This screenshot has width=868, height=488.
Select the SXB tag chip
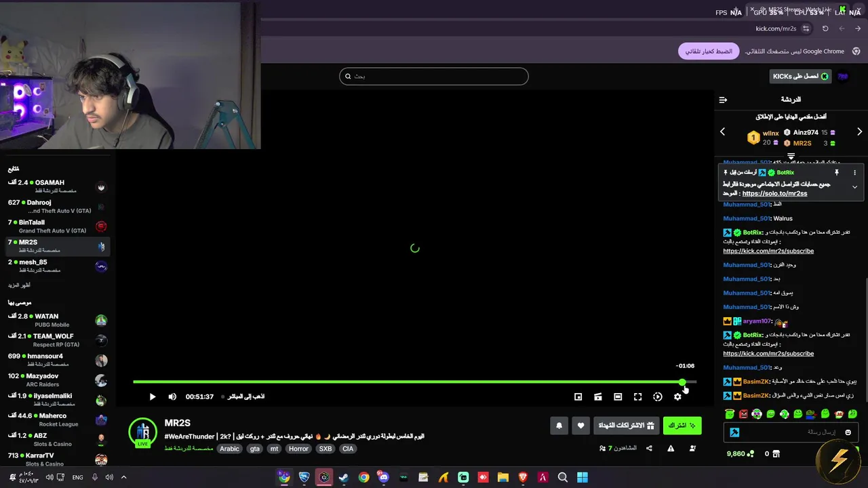point(325,449)
